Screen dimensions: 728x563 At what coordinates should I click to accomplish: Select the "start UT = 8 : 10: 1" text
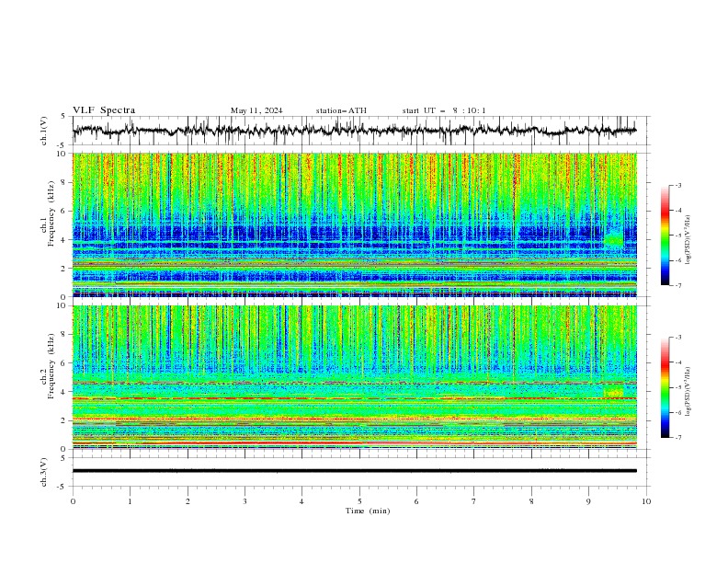coord(443,110)
